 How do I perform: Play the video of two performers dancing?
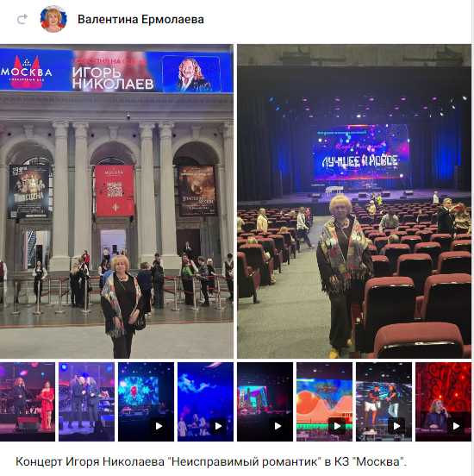pyautogui.click(x=384, y=402)
